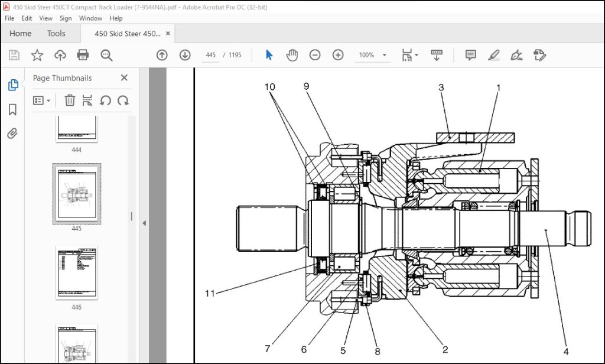Delete selected page with trash icon
Screen dimensions: 605x364
click(x=70, y=100)
